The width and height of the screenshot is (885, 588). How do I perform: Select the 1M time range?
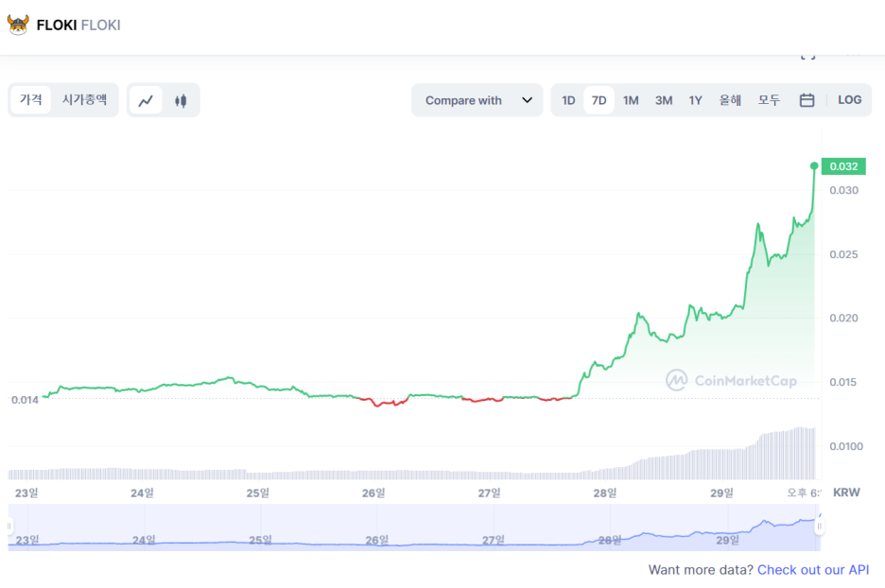(631, 100)
